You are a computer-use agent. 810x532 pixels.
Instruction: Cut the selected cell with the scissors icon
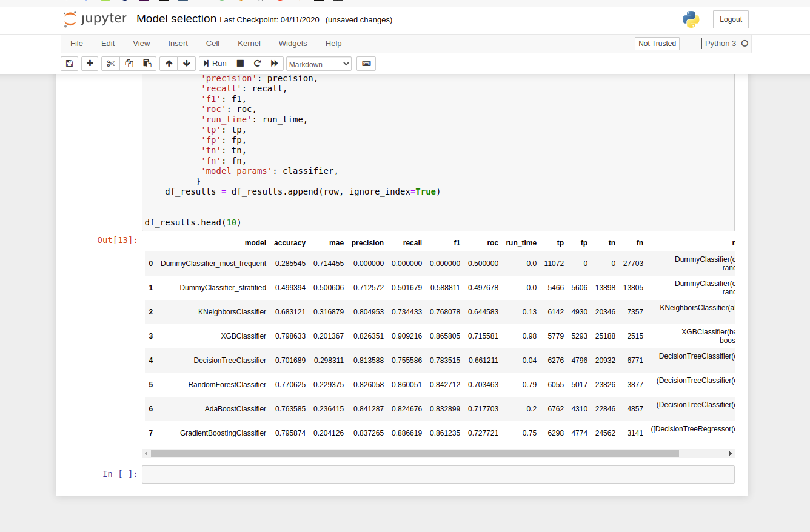110,64
